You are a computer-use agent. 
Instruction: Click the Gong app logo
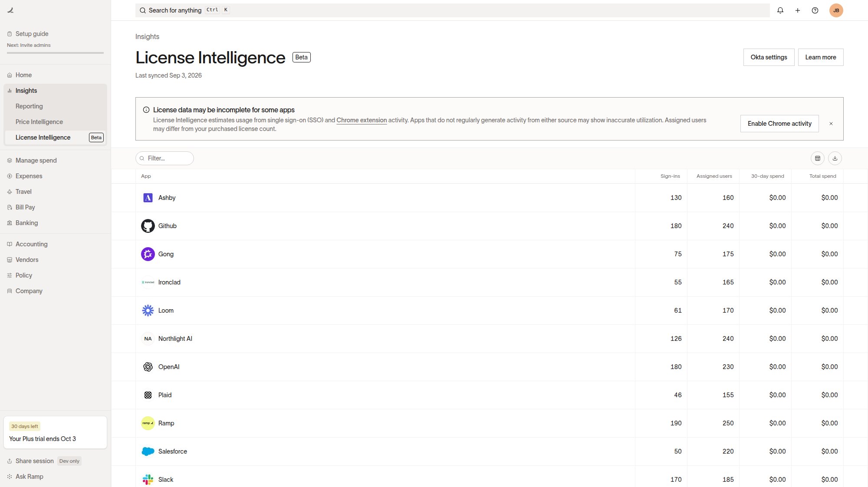point(148,254)
